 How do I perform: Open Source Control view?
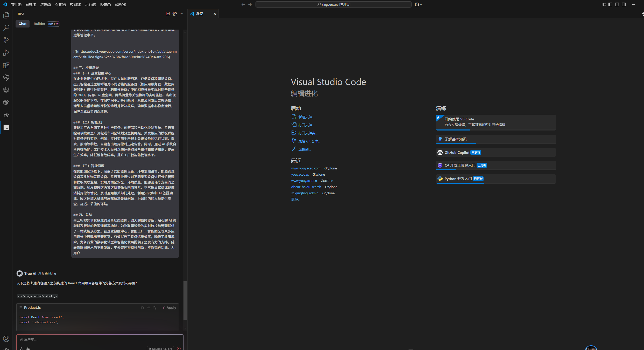tap(6, 40)
